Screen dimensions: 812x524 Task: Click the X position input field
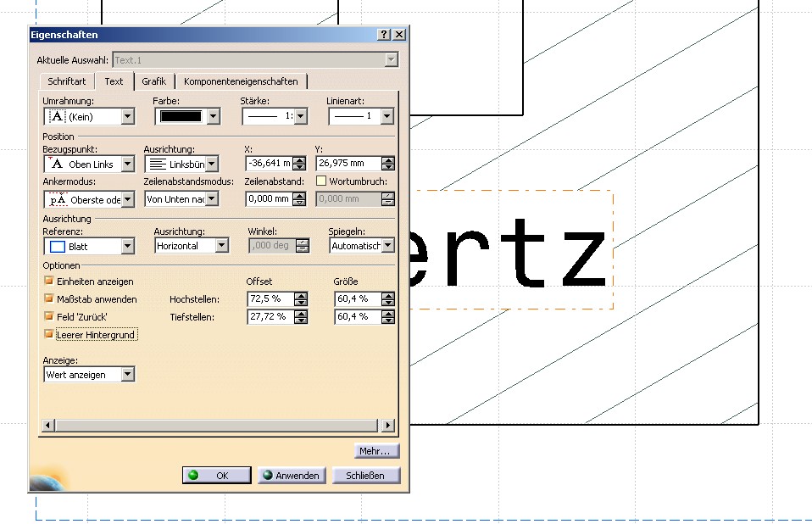click(x=270, y=163)
